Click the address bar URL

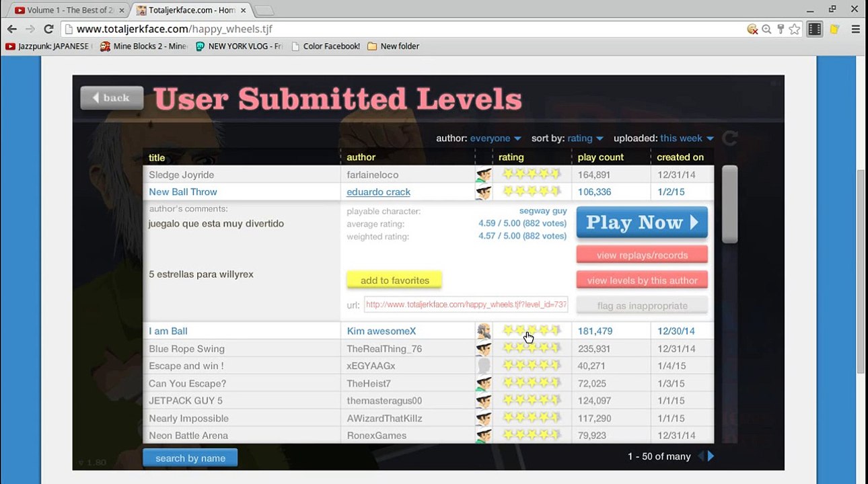(x=174, y=29)
